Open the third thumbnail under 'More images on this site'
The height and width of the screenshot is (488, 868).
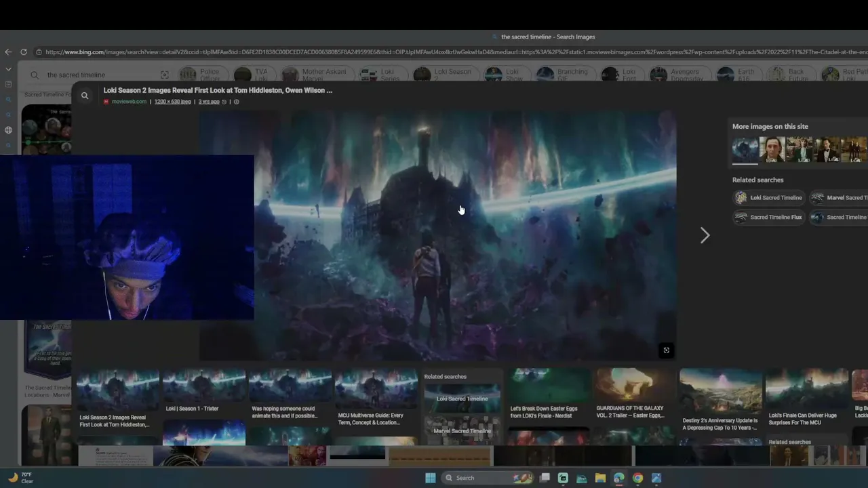click(x=800, y=149)
